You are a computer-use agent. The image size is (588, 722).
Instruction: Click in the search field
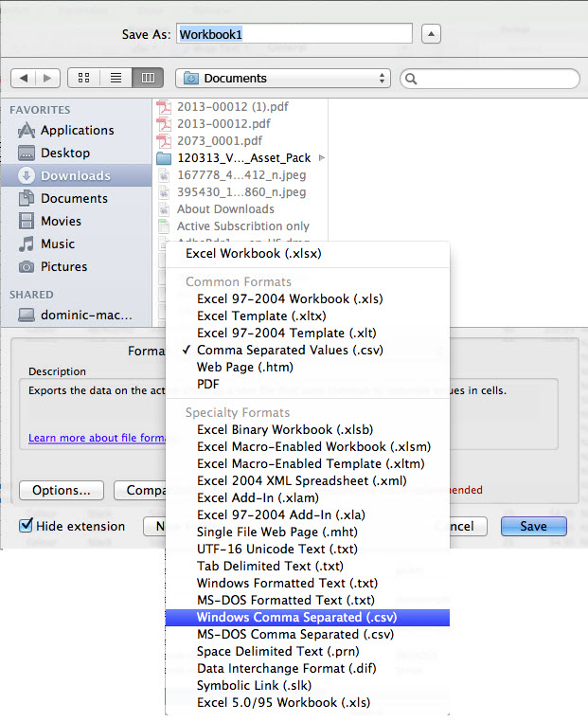488,79
